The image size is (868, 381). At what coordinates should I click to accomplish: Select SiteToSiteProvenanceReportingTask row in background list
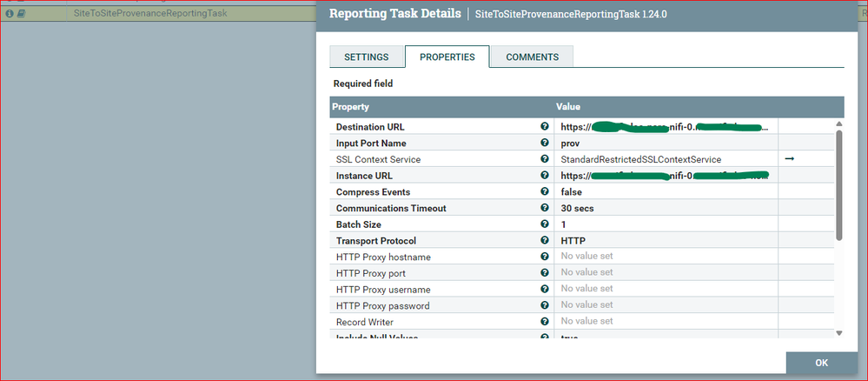pos(158,13)
